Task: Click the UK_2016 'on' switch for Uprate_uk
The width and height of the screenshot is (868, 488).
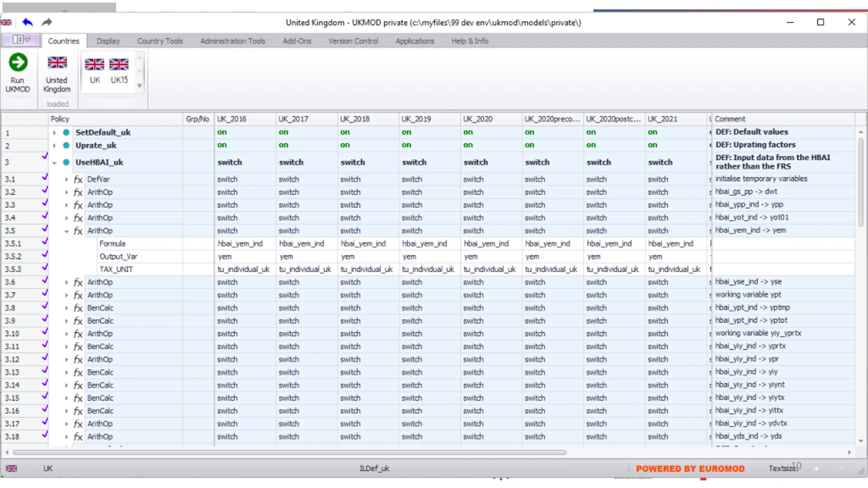Action: pos(222,145)
